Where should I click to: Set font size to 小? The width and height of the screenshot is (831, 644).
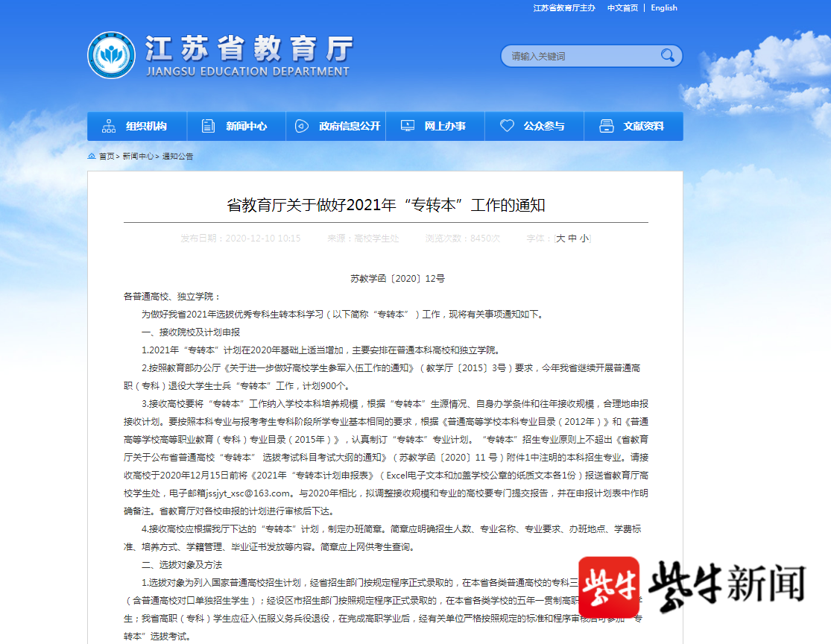(x=584, y=239)
